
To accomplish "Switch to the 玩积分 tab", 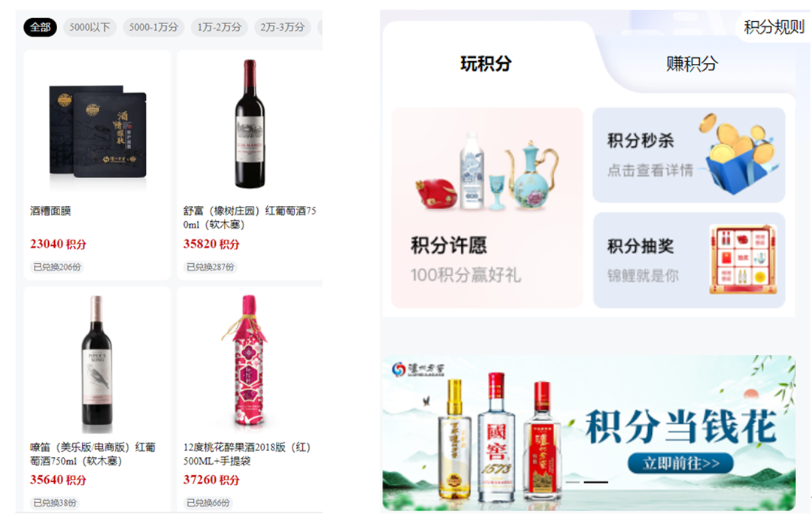I will point(486,64).
